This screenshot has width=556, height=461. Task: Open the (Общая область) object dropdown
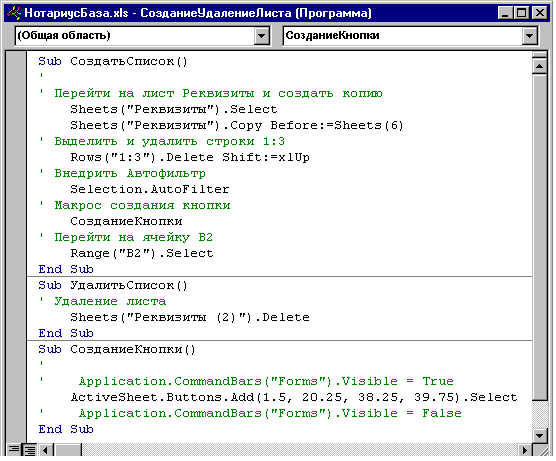[262, 35]
